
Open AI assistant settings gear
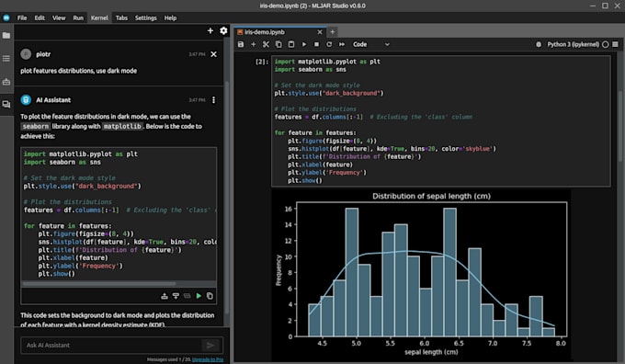tap(223, 30)
